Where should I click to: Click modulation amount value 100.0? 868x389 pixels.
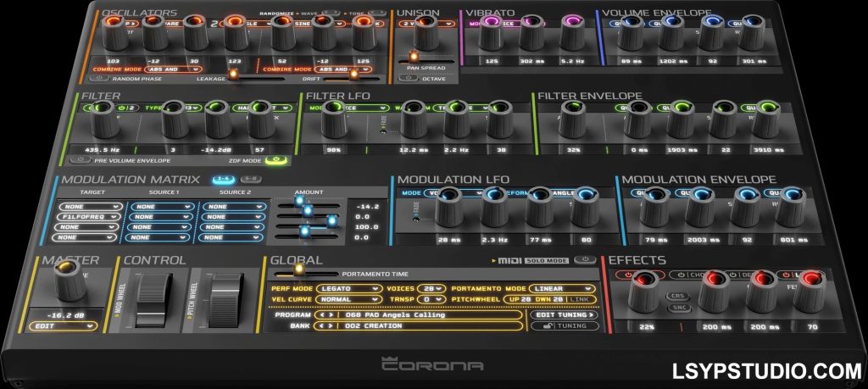(366, 227)
